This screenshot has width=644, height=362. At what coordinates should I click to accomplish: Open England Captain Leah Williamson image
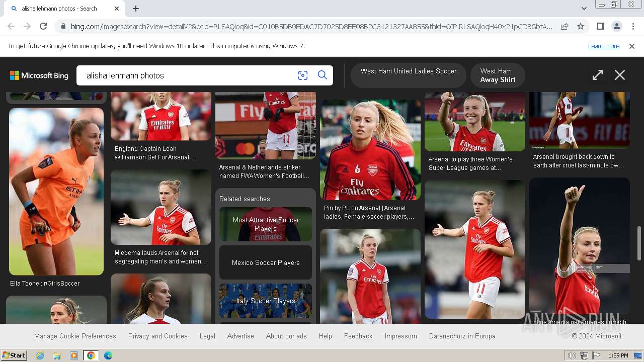[x=161, y=116]
